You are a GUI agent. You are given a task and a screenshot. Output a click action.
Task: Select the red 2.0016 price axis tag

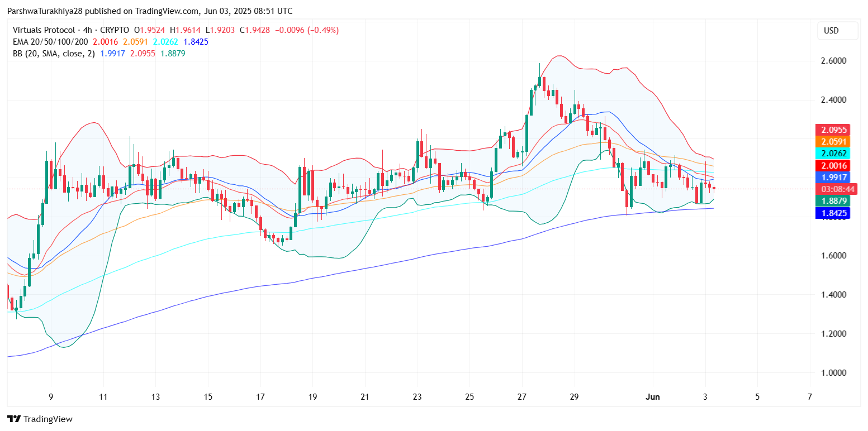click(833, 165)
